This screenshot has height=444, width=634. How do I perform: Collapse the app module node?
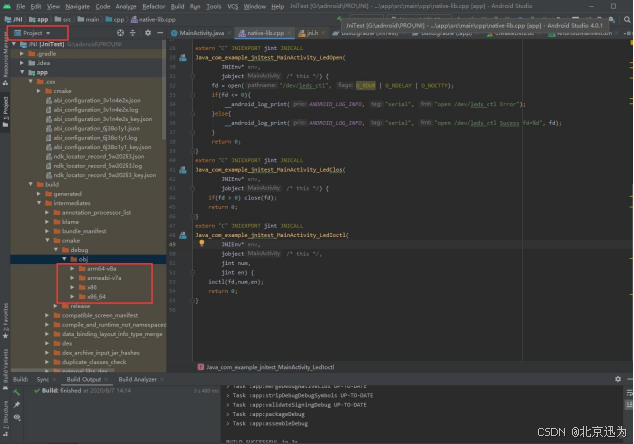click(x=22, y=72)
